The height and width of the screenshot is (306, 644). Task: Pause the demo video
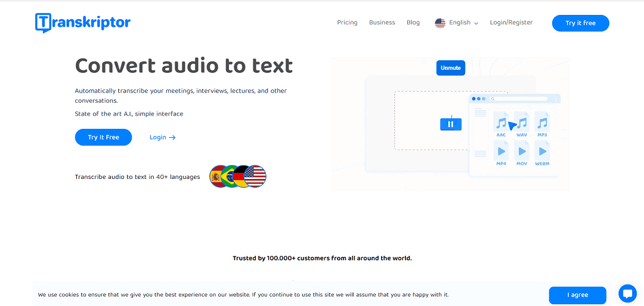(451, 124)
